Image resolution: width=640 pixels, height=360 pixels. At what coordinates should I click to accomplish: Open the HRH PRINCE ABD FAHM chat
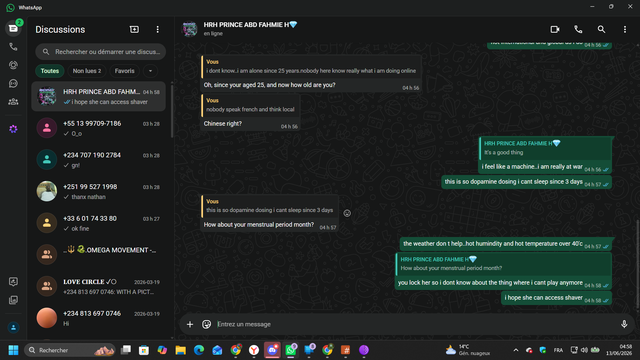98,96
